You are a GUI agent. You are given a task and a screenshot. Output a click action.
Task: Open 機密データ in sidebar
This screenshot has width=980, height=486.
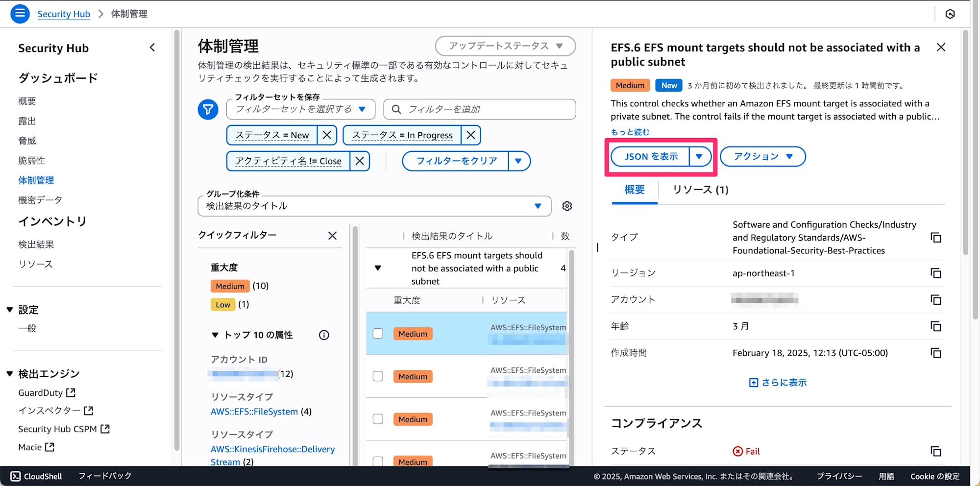tap(40, 200)
